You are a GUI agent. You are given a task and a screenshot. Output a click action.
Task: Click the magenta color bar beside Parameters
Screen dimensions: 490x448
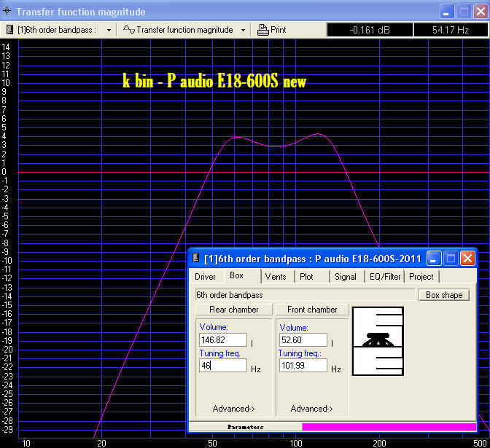pos(389,427)
